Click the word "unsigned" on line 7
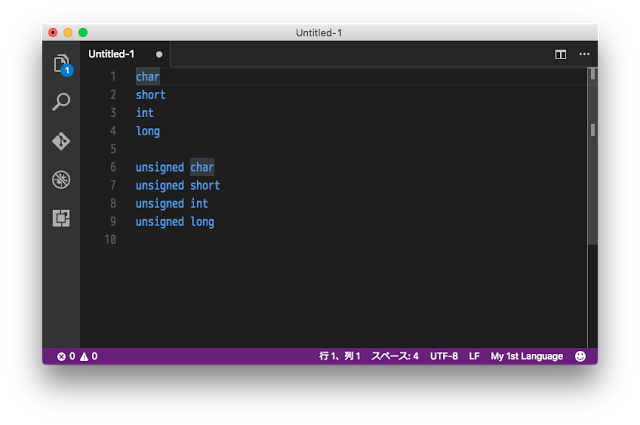 (160, 185)
